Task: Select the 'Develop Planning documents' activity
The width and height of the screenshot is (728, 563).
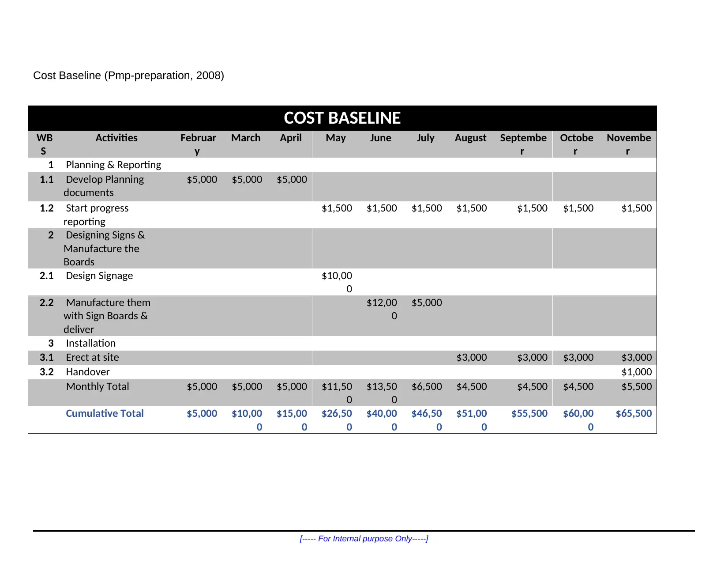Action: point(104,186)
